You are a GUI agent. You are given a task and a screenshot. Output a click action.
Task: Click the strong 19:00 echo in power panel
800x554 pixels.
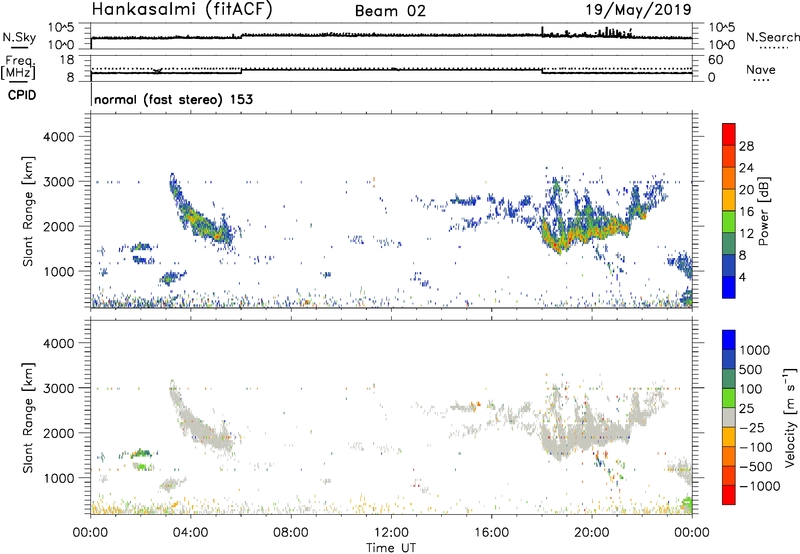pyautogui.click(x=561, y=240)
